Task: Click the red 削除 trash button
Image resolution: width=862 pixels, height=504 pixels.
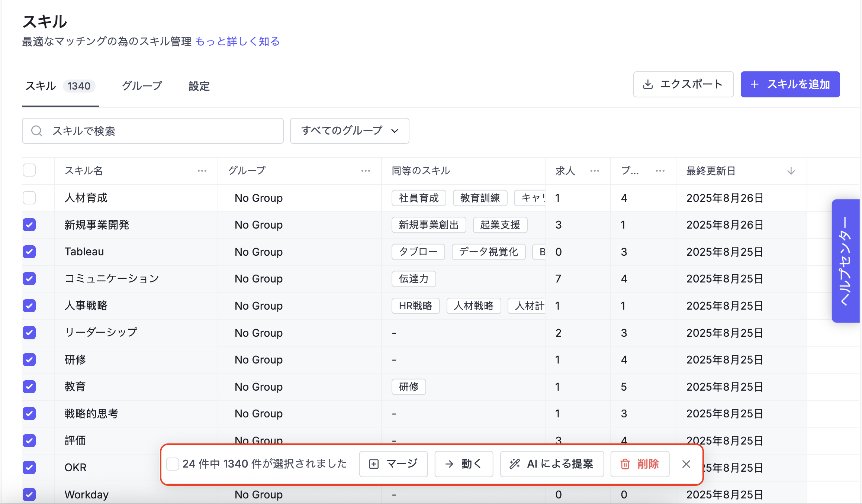Action: (640, 464)
